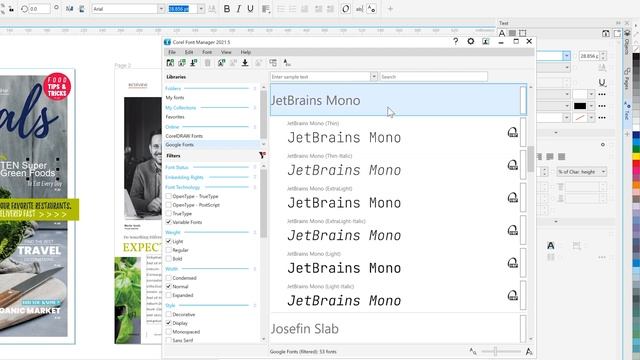Check Expanded width filter

[x=169, y=295]
